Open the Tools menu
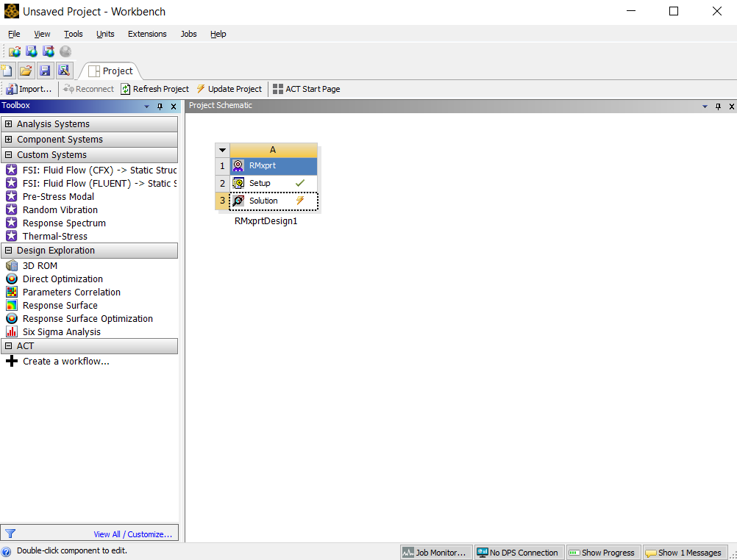This screenshot has width=737, height=560. point(74,34)
